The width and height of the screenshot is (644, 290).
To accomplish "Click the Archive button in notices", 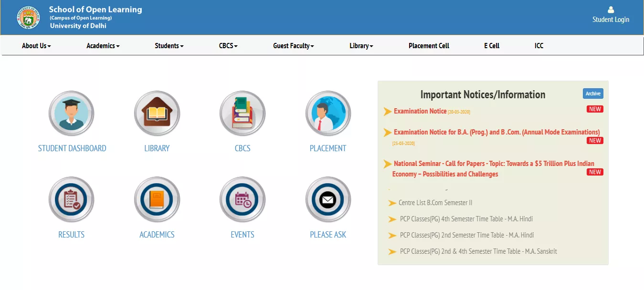I will (593, 93).
